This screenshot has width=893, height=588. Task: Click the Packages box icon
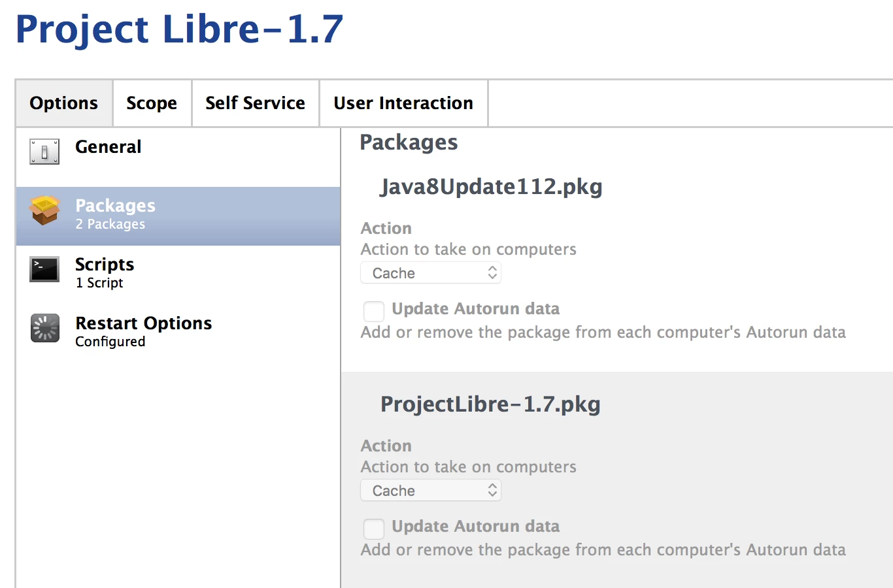44,210
